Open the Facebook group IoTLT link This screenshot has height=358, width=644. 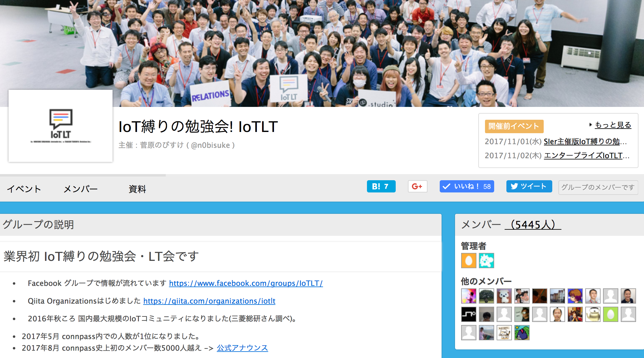coord(246,283)
